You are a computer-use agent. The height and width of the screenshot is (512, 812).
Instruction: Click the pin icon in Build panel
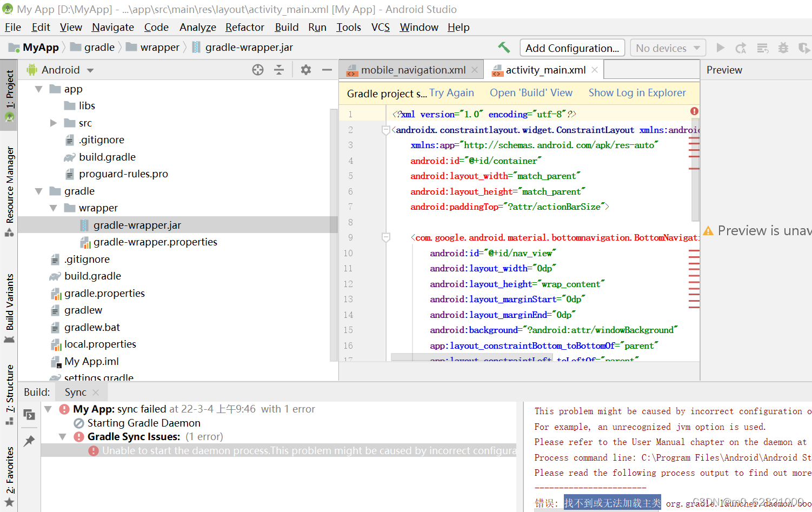pos(29,441)
